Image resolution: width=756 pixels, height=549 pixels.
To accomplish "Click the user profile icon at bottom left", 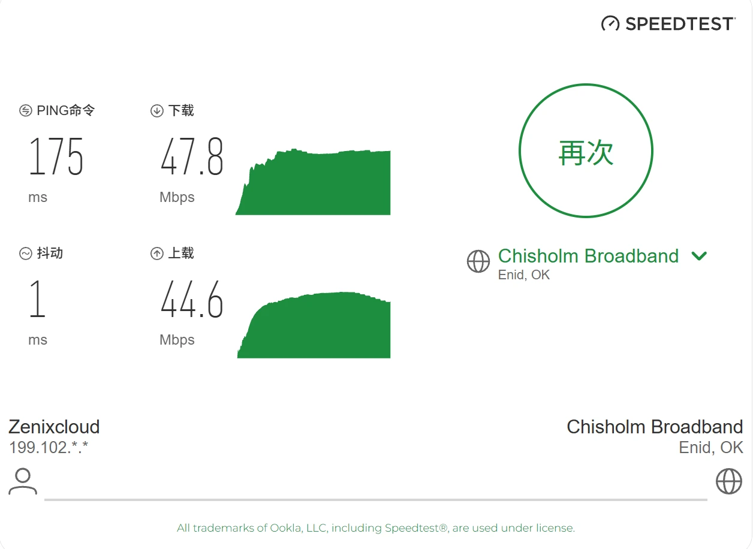I will click(23, 482).
